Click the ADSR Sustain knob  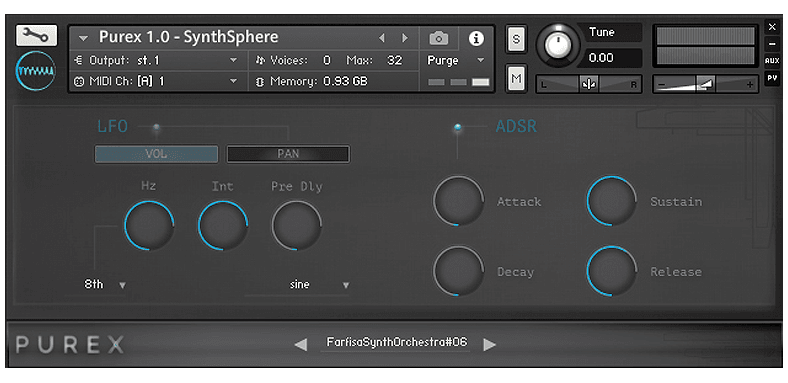tap(612, 201)
